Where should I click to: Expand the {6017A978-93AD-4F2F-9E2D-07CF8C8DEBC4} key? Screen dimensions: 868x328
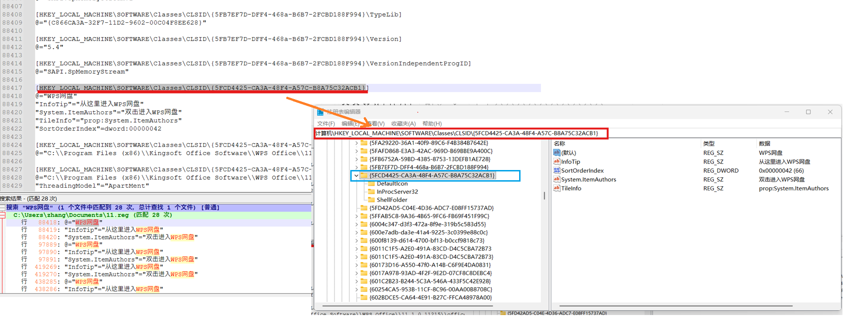pyautogui.click(x=356, y=273)
